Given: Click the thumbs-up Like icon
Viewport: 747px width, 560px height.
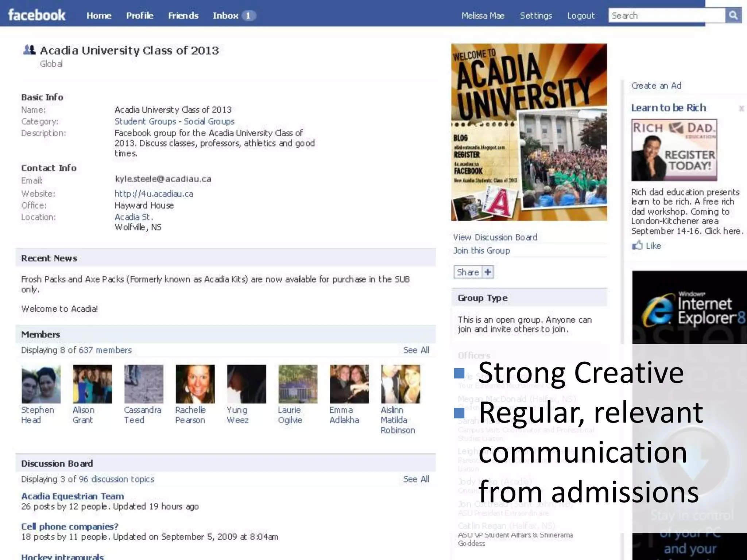Looking at the screenshot, I should tap(637, 245).
